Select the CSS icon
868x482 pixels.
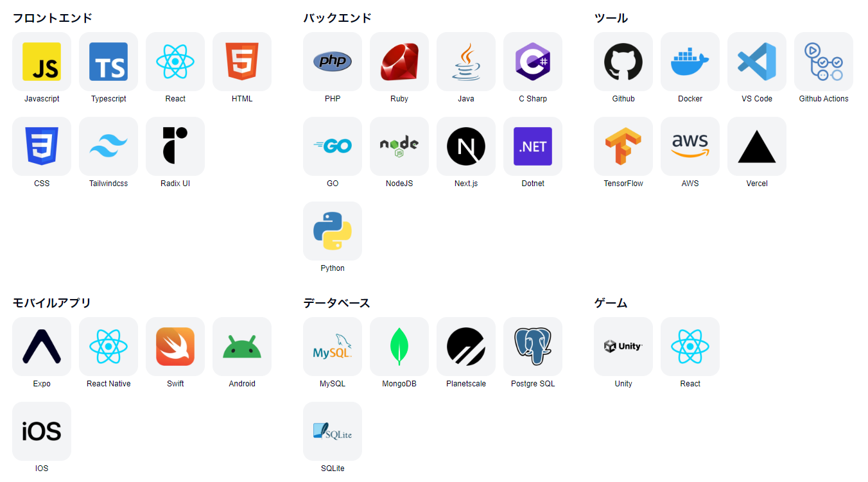point(42,146)
